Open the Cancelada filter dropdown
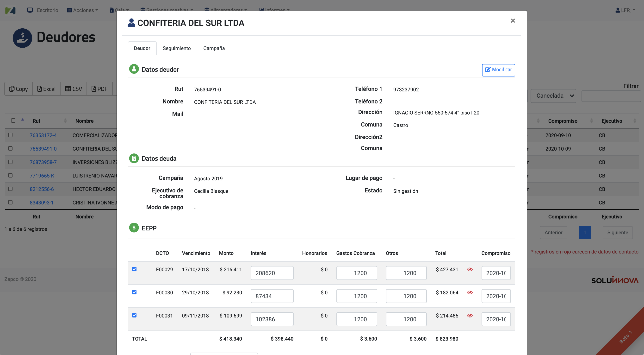The image size is (644, 355). coord(553,95)
